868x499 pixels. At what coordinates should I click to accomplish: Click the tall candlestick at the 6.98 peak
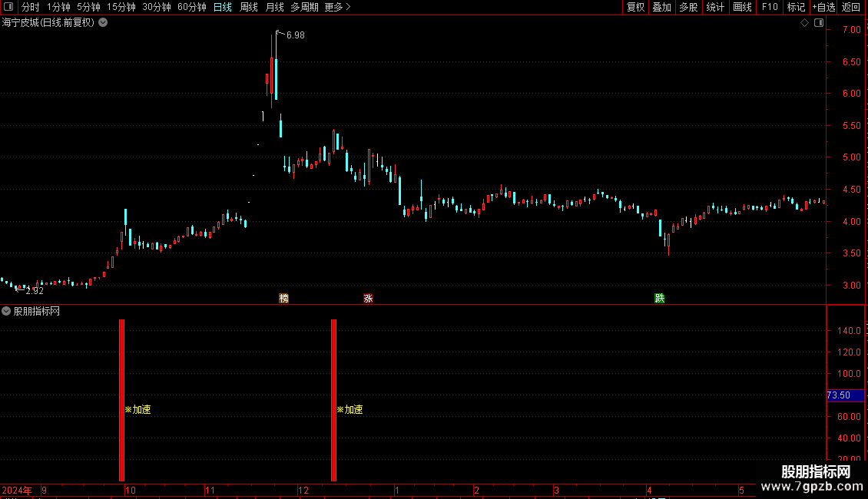(276, 66)
